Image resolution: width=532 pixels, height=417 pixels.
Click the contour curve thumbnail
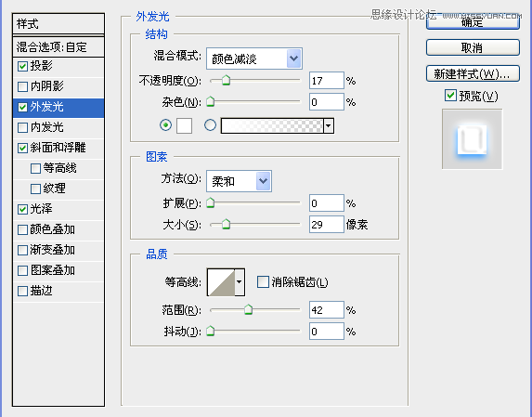coord(221,282)
